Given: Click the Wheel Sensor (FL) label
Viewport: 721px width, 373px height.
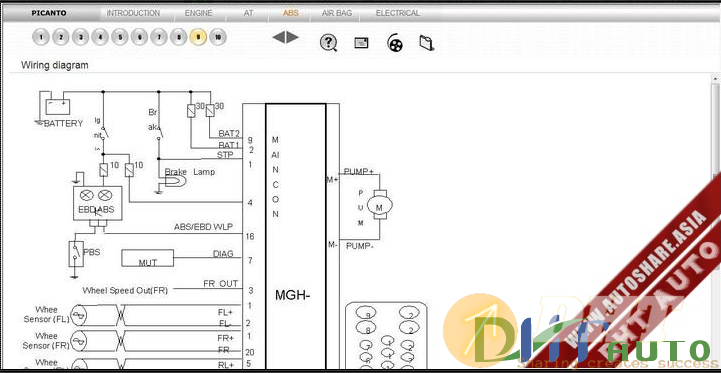Looking at the screenshot, I should point(46,314).
